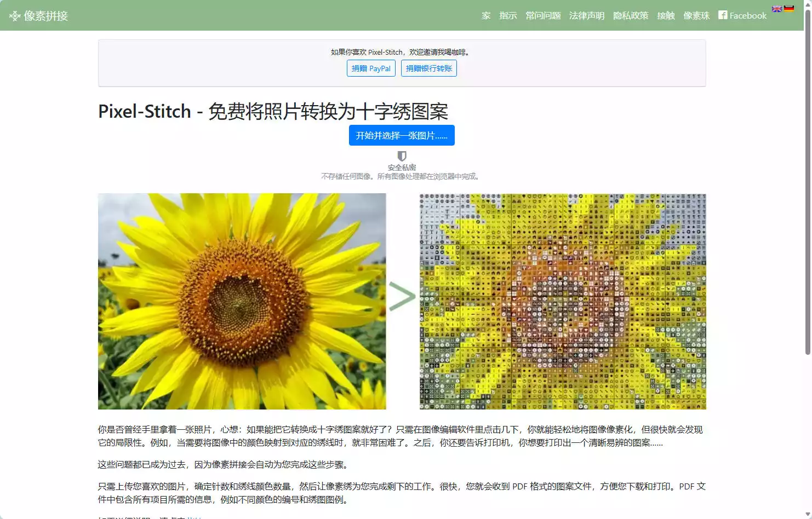Click the Pixel-Stitch main heading
The height and width of the screenshot is (519, 812).
pos(273,111)
